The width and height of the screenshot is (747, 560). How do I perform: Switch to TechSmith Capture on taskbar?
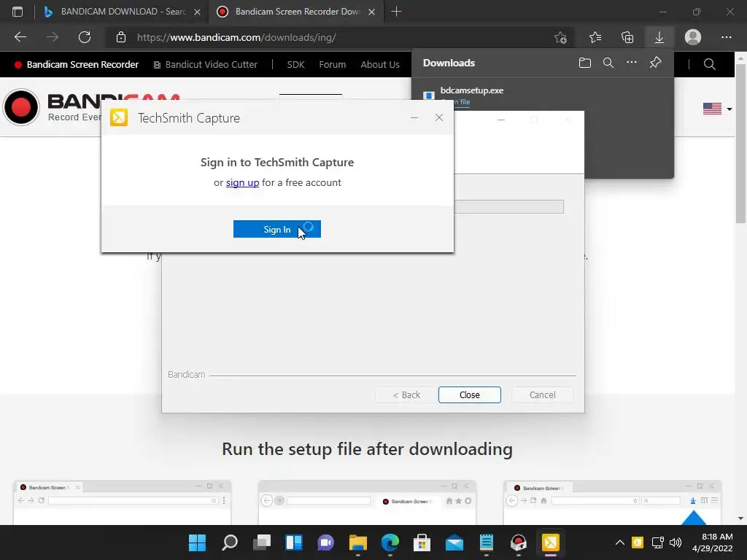point(550,542)
